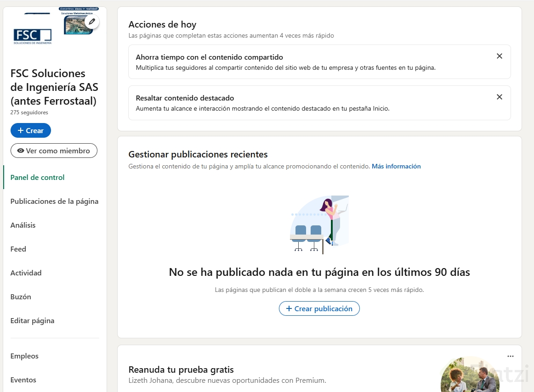
Task: Select Editar página
Action: point(32,320)
